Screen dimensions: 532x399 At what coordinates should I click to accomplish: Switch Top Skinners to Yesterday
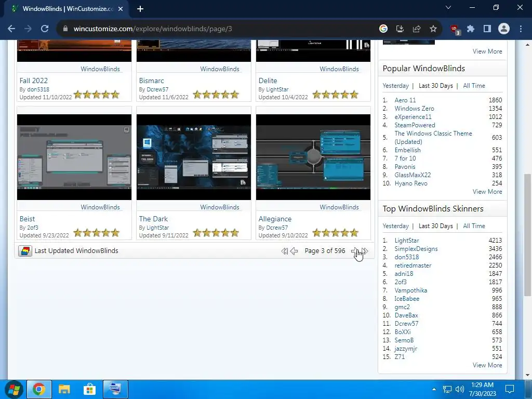[395, 226]
